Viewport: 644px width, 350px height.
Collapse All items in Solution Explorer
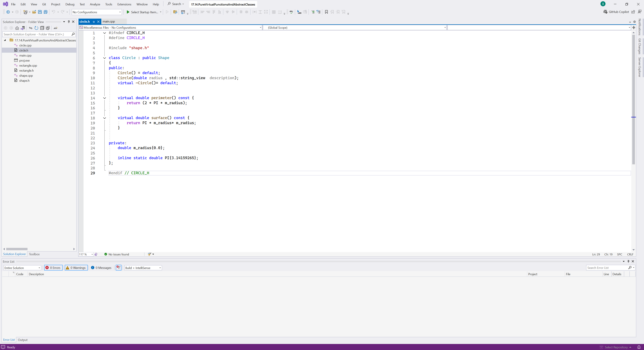[x=42, y=28]
